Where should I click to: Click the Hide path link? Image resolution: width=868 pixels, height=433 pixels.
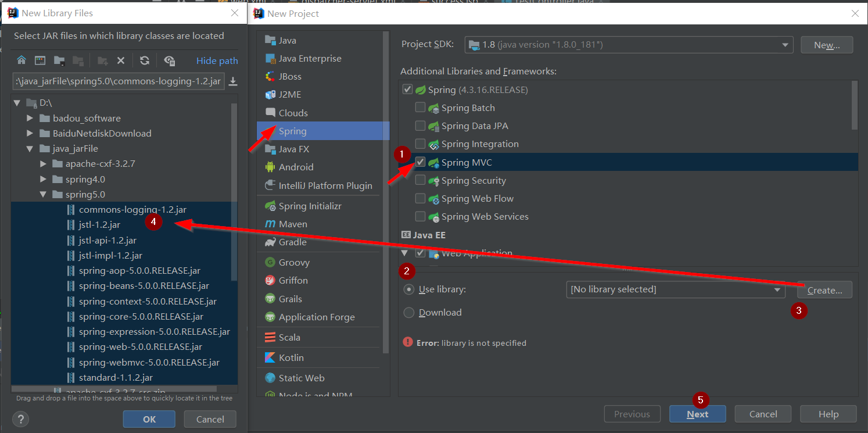[x=217, y=60]
